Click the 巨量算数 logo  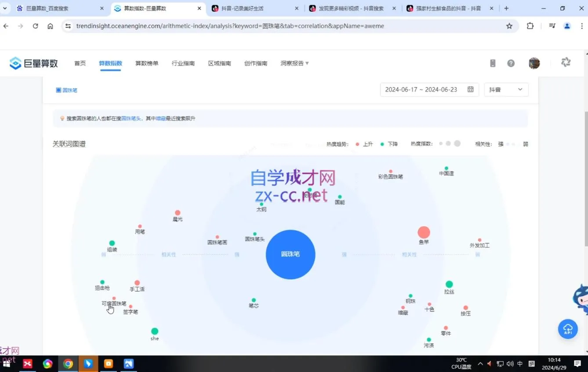tap(33, 63)
